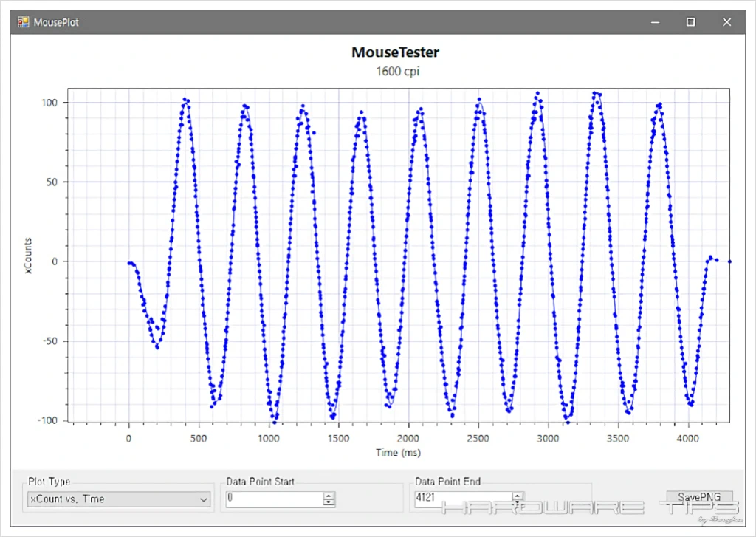Click the -50 tick label on xCounts axis
Image resolution: width=756 pixels, height=537 pixels.
click(49, 341)
